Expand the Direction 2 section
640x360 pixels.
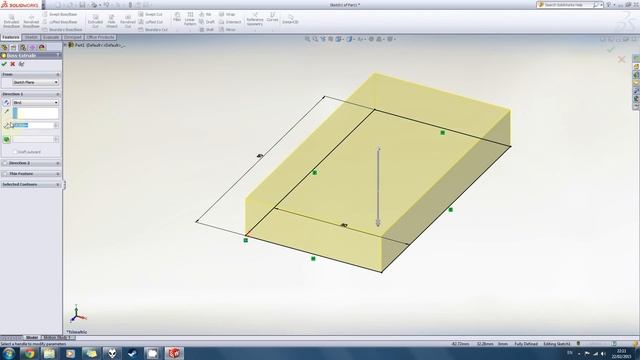pos(58,163)
